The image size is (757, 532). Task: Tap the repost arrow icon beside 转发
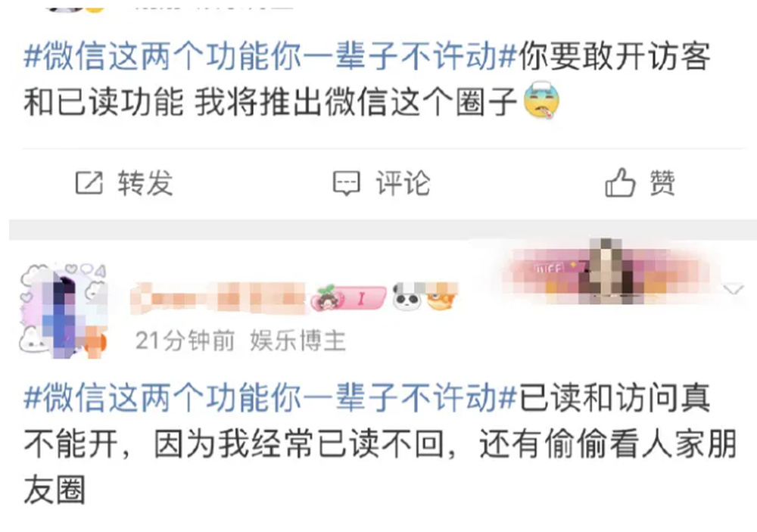pyautogui.click(x=89, y=183)
